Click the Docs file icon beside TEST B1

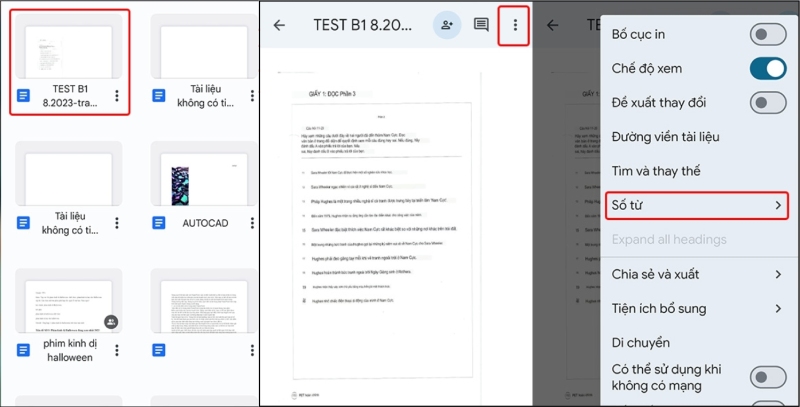coord(23,95)
